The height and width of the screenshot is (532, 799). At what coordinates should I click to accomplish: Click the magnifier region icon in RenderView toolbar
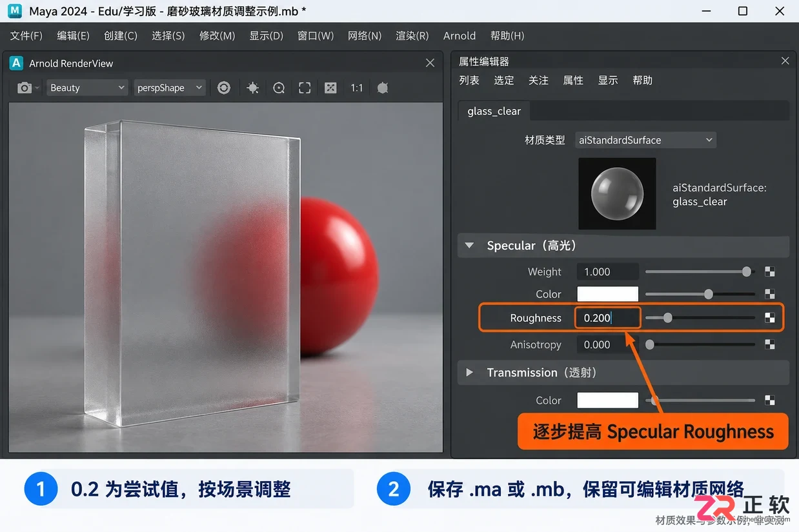279,88
